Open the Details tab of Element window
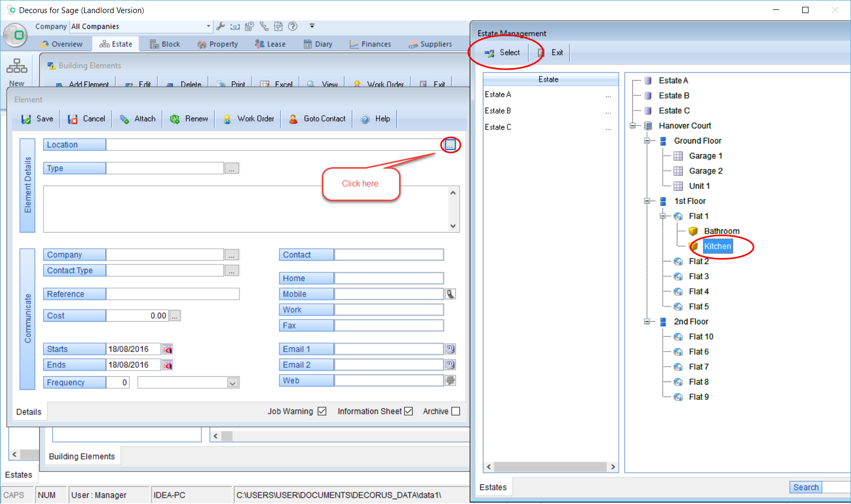 29,412
